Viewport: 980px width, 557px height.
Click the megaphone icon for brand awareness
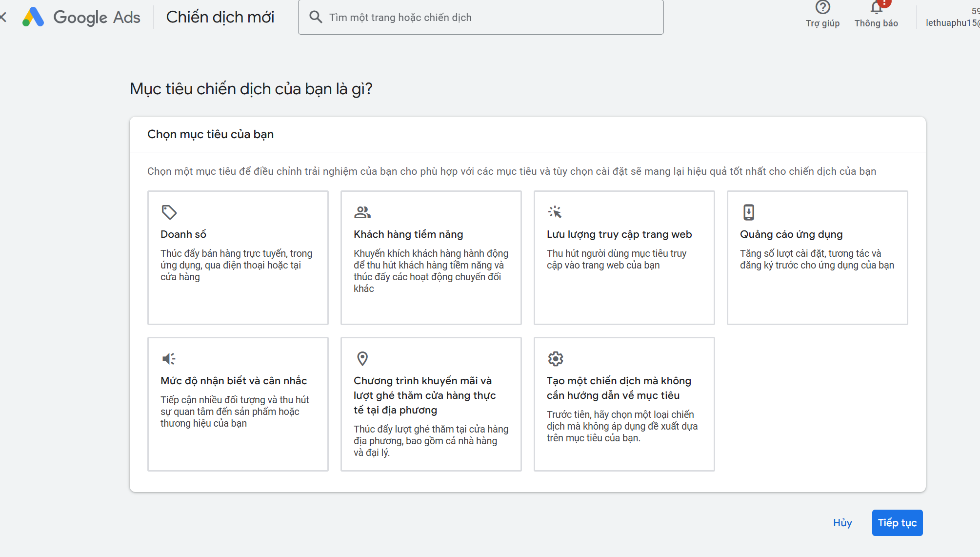tap(169, 359)
